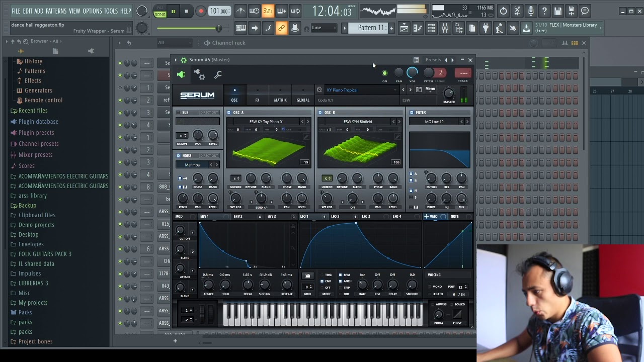Open Serum preset browser icon beside Menu
Screen dimensions: 644x362
coord(419,89)
